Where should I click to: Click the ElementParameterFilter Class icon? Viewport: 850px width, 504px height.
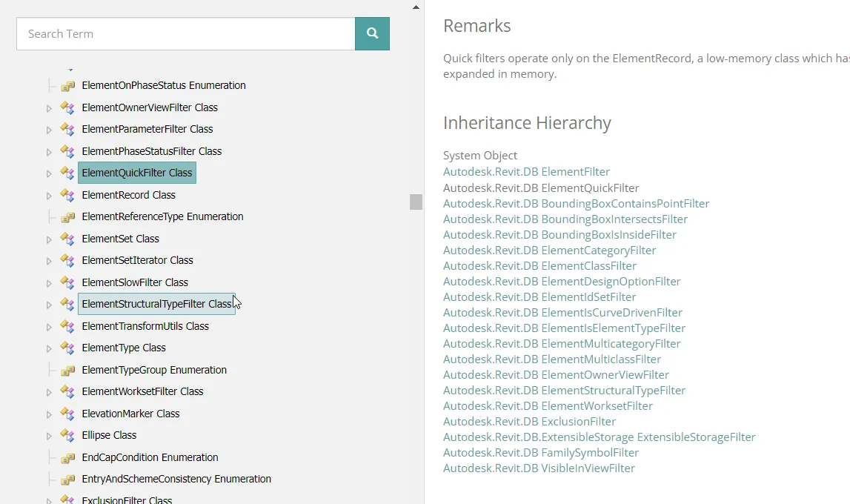tap(67, 130)
